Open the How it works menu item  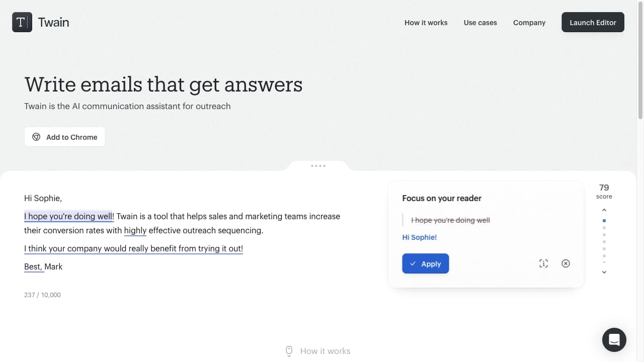click(426, 23)
